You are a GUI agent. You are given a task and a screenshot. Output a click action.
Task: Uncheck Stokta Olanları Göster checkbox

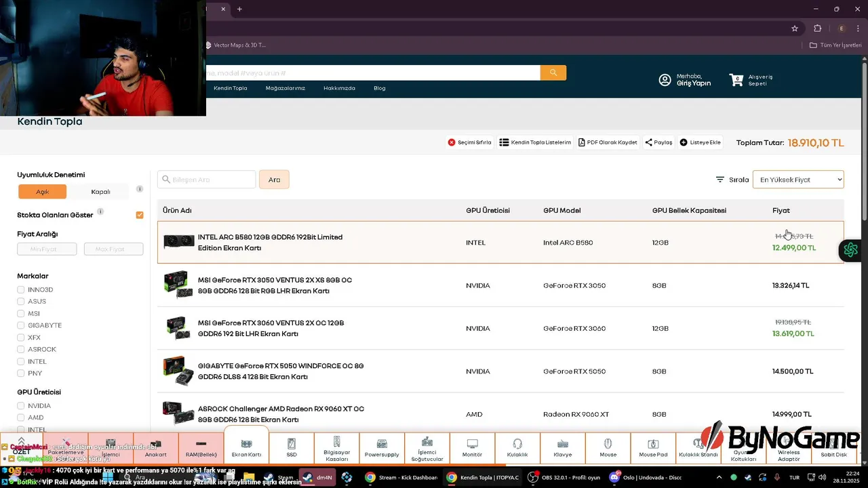tap(140, 215)
